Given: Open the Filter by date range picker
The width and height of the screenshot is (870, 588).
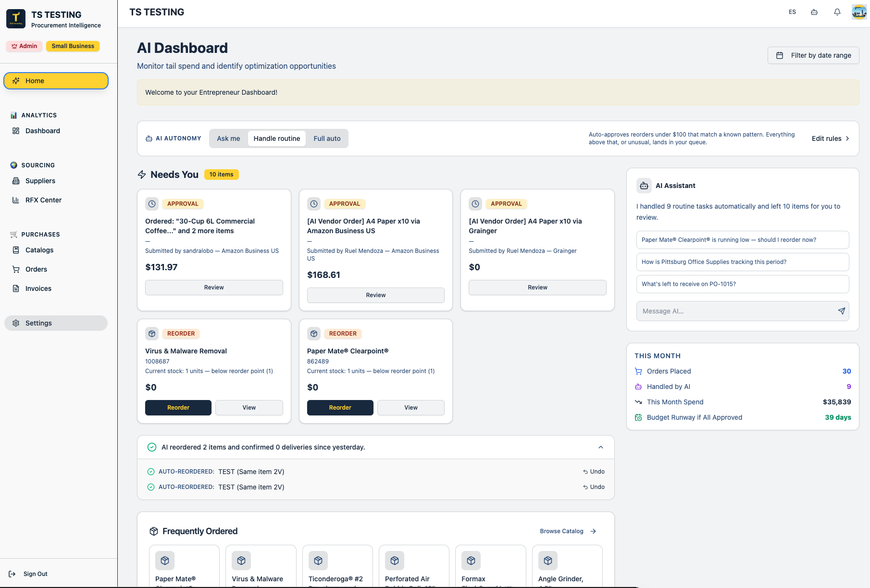Looking at the screenshot, I should click(813, 55).
